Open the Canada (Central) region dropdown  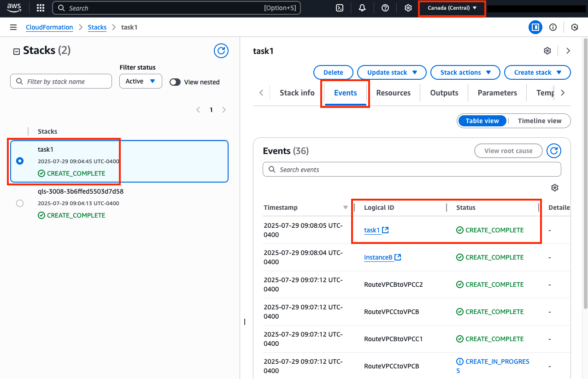[451, 8]
